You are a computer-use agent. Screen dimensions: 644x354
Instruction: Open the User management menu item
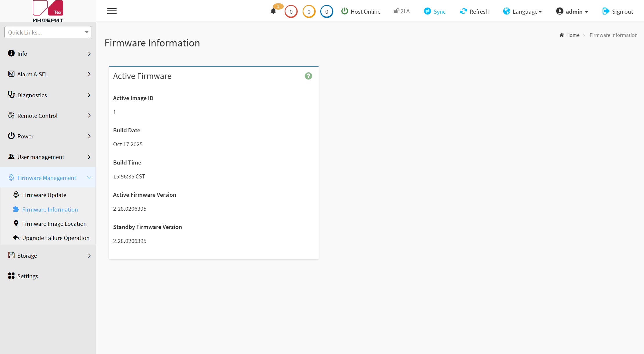click(48, 157)
